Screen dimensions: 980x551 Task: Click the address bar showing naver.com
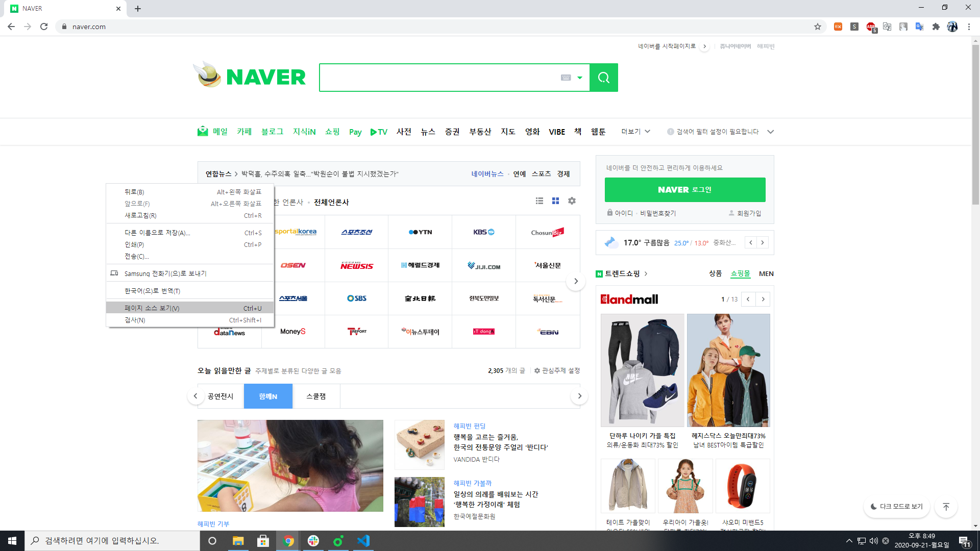point(434,27)
